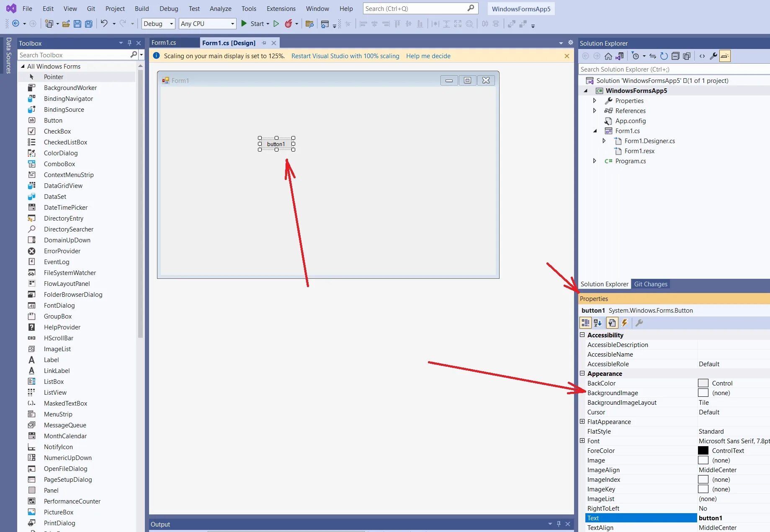The width and height of the screenshot is (770, 532).
Task: Expand the Font property
Action: (x=582, y=441)
